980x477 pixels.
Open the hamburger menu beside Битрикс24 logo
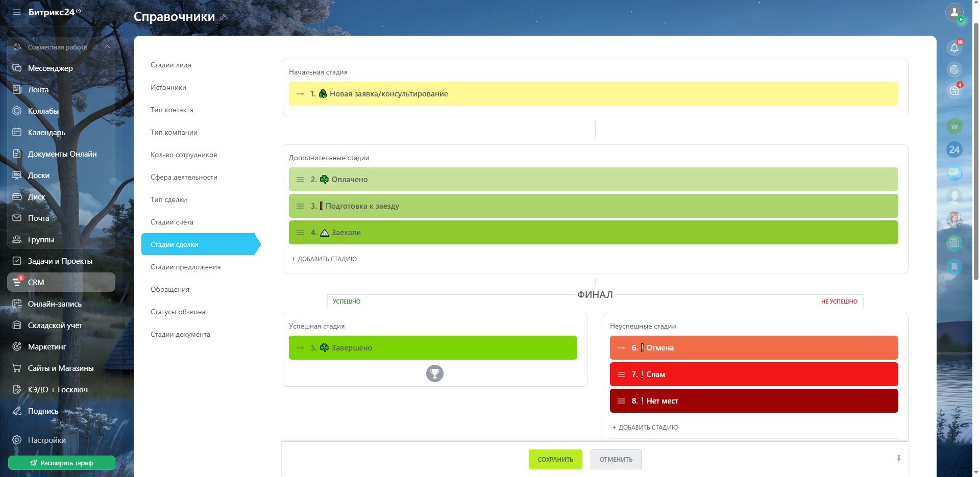(x=17, y=12)
